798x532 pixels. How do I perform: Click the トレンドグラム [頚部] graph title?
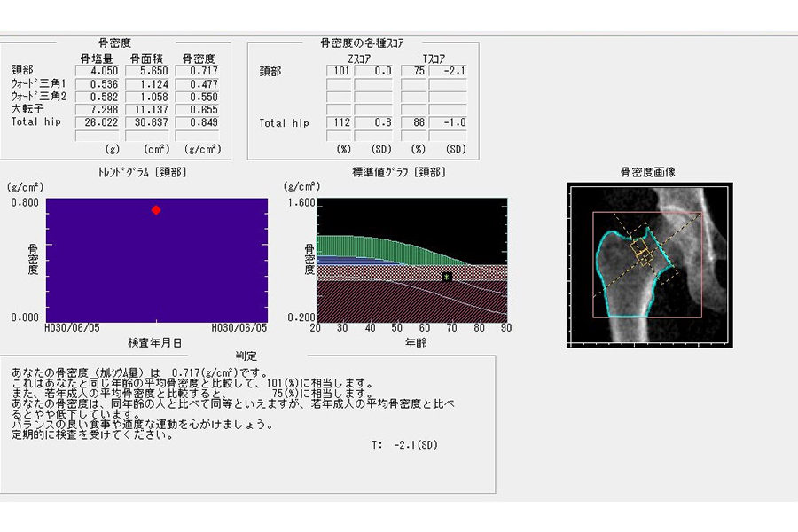click(143, 173)
